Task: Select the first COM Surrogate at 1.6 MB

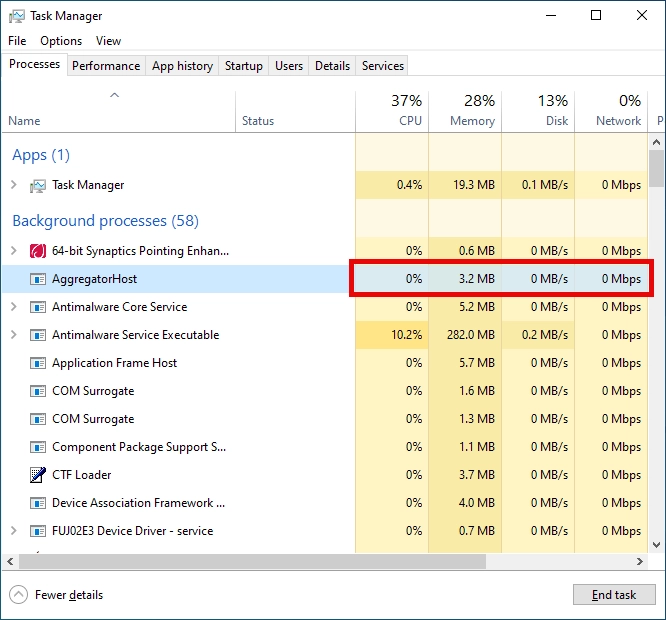Action: [93, 391]
